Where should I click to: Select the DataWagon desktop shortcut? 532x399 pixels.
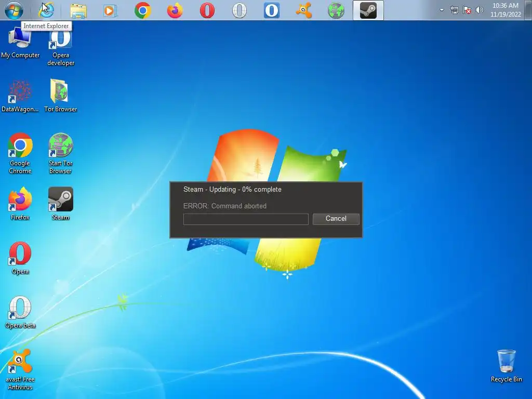tap(20, 96)
